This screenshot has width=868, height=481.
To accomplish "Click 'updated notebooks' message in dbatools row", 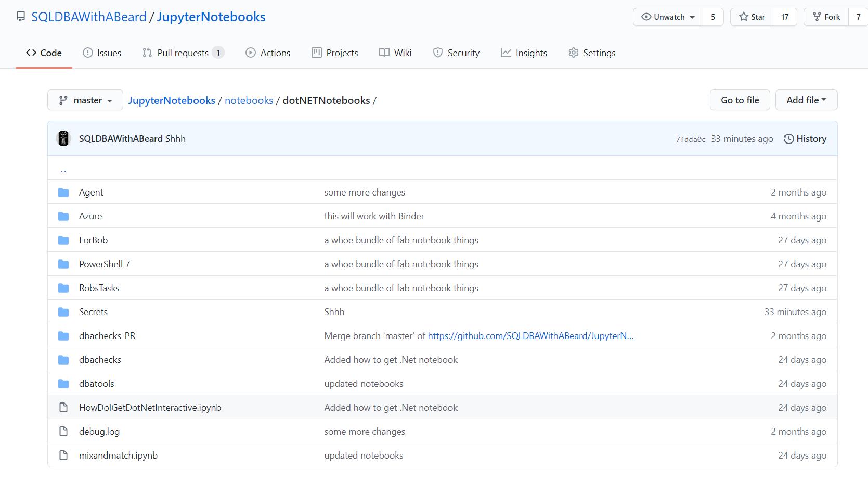I will [x=364, y=384].
